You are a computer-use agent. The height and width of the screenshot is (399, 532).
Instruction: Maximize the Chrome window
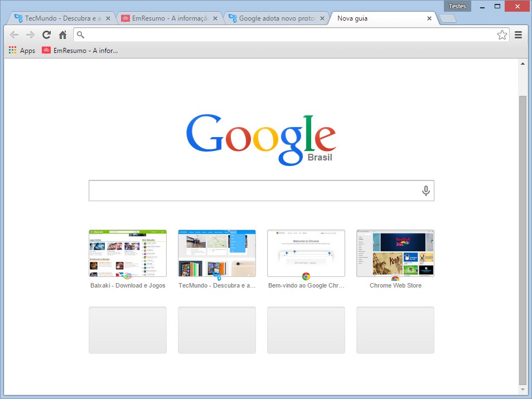pyautogui.click(x=497, y=6)
